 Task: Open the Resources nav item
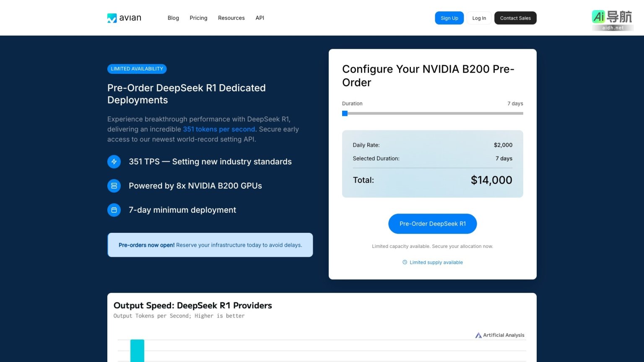(x=231, y=18)
